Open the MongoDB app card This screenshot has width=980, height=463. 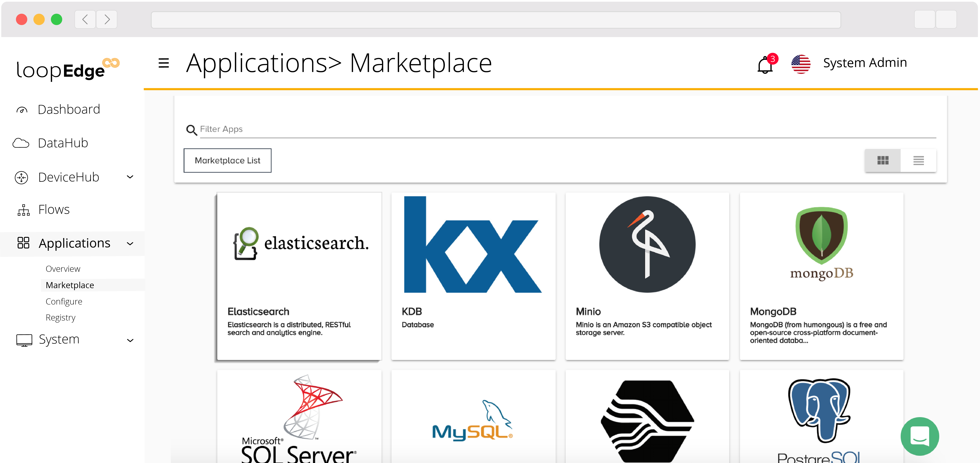(821, 276)
